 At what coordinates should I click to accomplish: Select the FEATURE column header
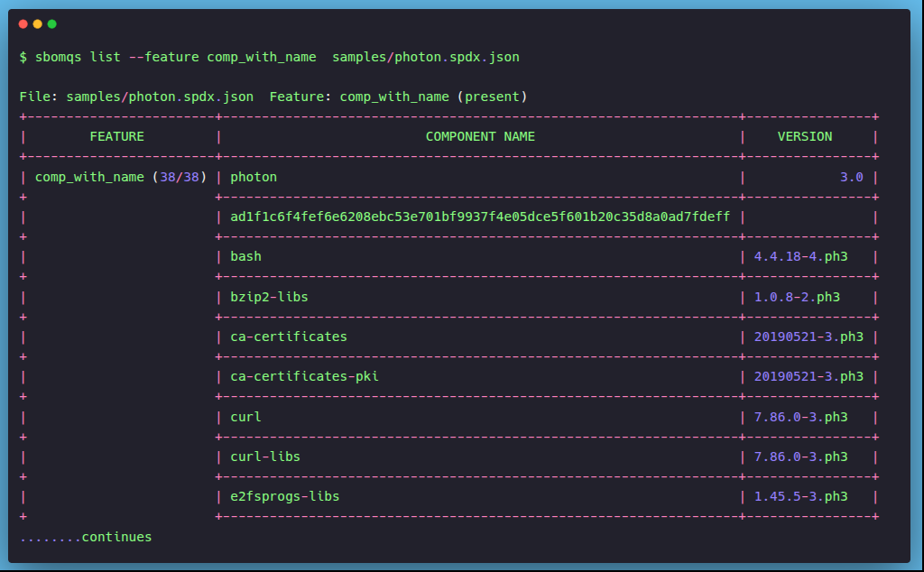116,137
